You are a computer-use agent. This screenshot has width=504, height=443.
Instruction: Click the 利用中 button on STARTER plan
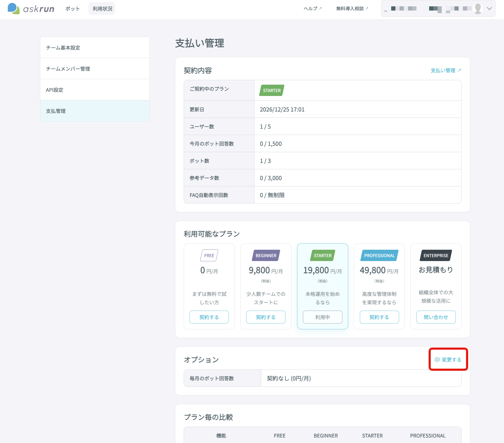[x=322, y=317]
